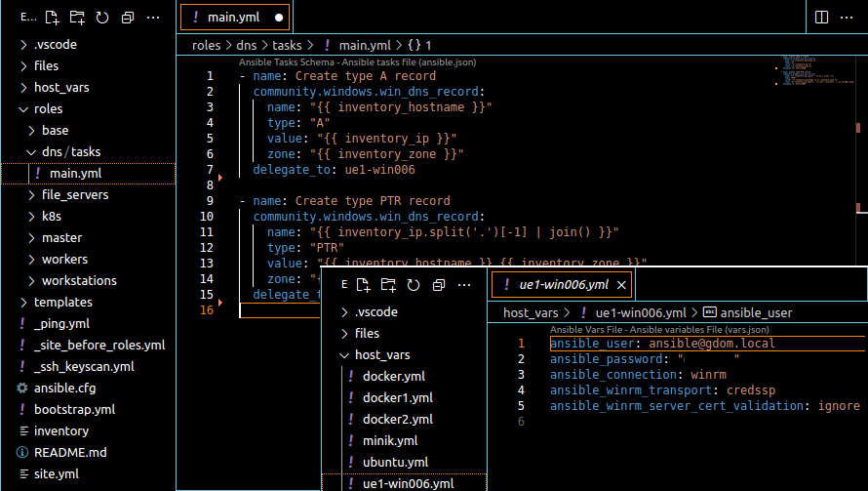Collapse the roles folder
Screen dimensions: 868x491
48,108
